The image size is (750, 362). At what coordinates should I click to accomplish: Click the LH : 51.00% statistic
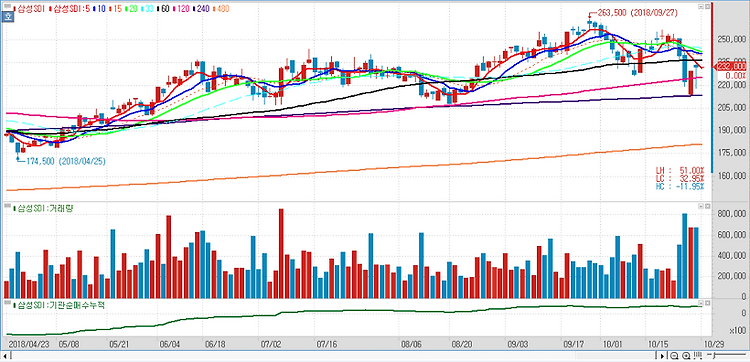tap(680, 170)
